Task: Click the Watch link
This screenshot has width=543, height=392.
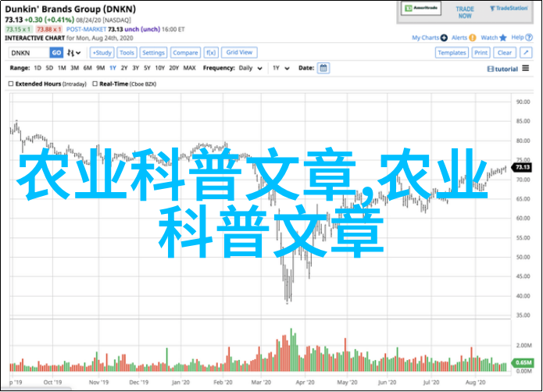Action: pos(489,37)
